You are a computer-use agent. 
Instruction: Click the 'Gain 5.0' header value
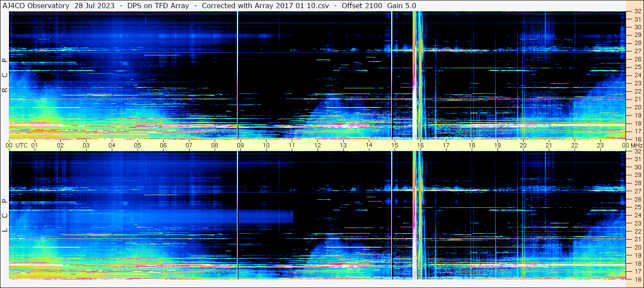[401, 6]
